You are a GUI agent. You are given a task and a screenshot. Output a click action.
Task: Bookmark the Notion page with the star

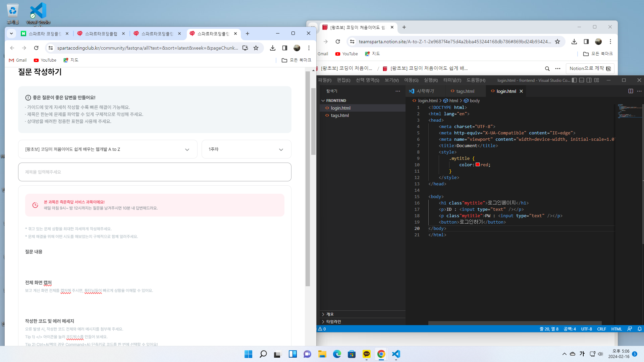point(557,42)
